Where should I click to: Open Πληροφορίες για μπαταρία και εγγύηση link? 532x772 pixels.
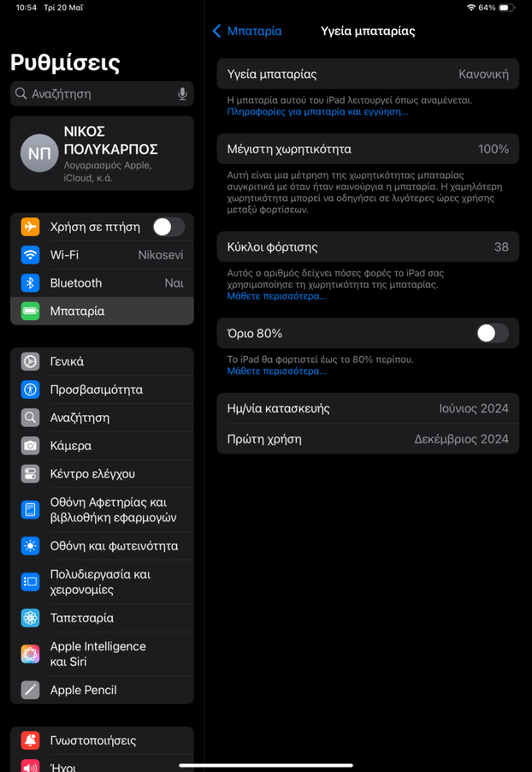click(317, 112)
